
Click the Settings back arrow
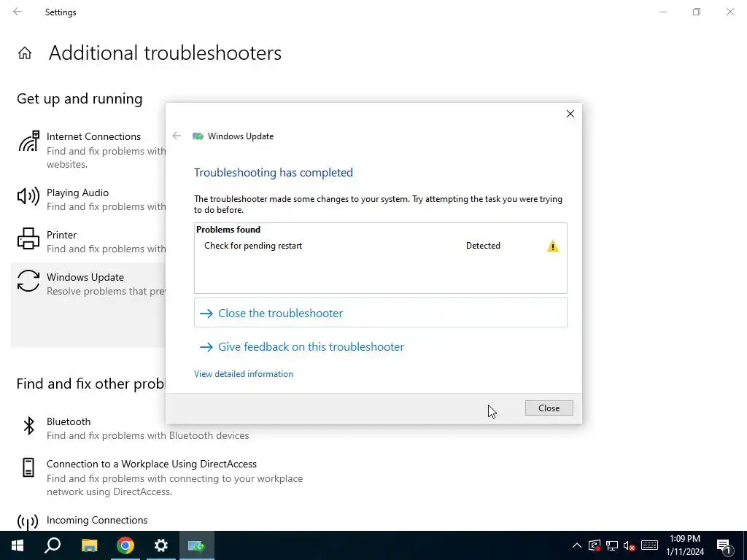pos(18,12)
